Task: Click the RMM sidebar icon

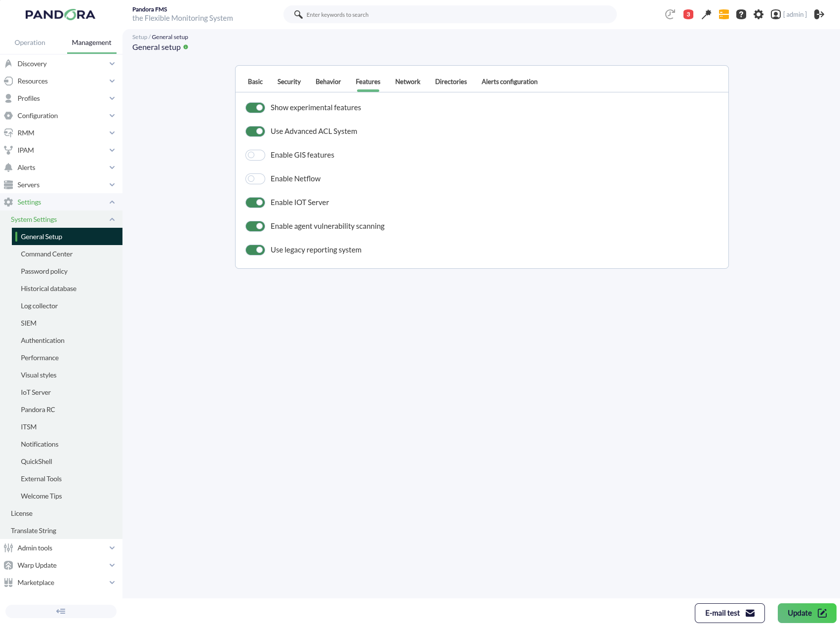Action: point(8,133)
